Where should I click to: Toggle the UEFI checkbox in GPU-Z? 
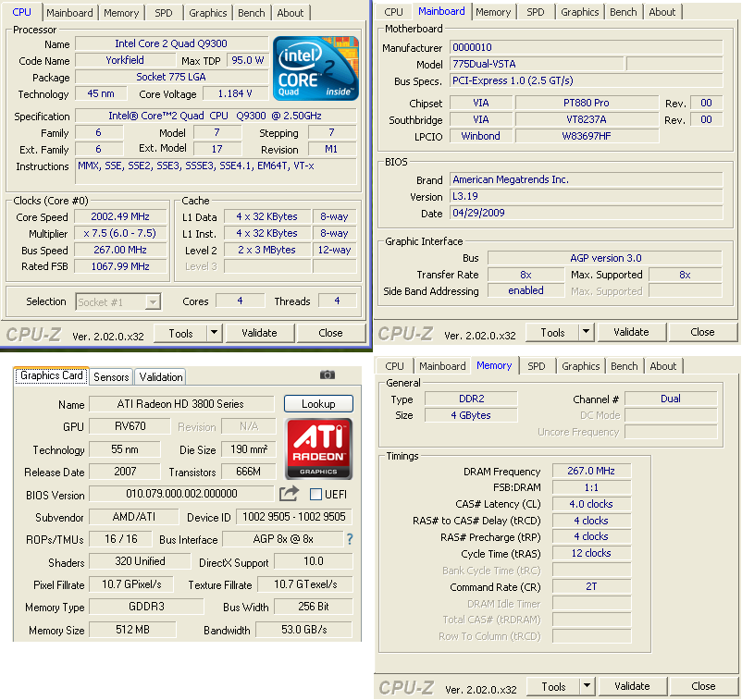point(315,495)
